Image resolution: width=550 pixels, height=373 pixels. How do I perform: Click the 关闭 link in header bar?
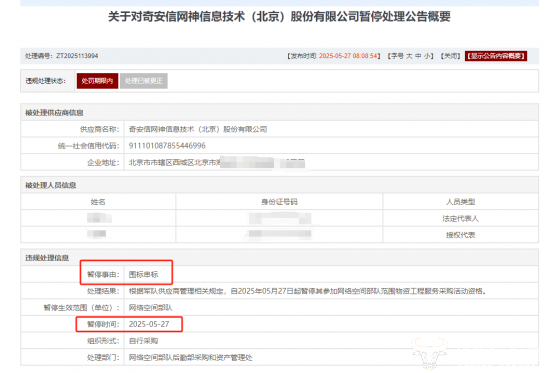(x=450, y=56)
